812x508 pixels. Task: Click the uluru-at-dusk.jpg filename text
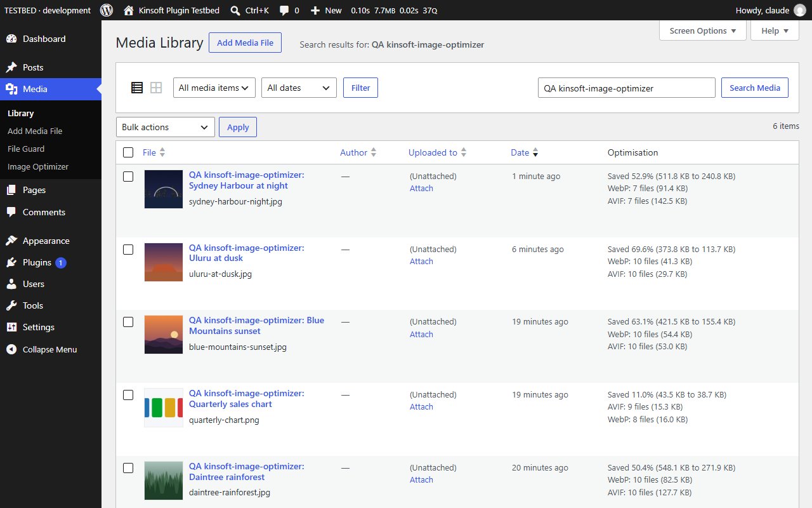pyautogui.click(x=220, y=274)
